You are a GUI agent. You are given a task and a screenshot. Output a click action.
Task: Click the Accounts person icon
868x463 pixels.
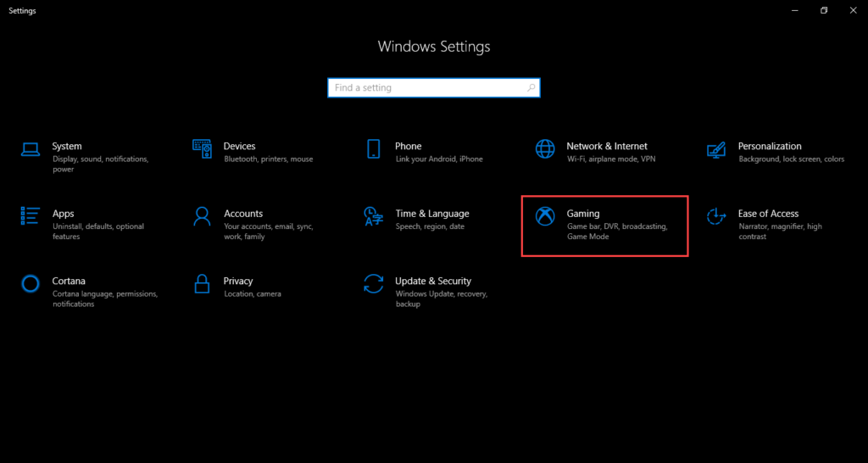coord(202,216)
